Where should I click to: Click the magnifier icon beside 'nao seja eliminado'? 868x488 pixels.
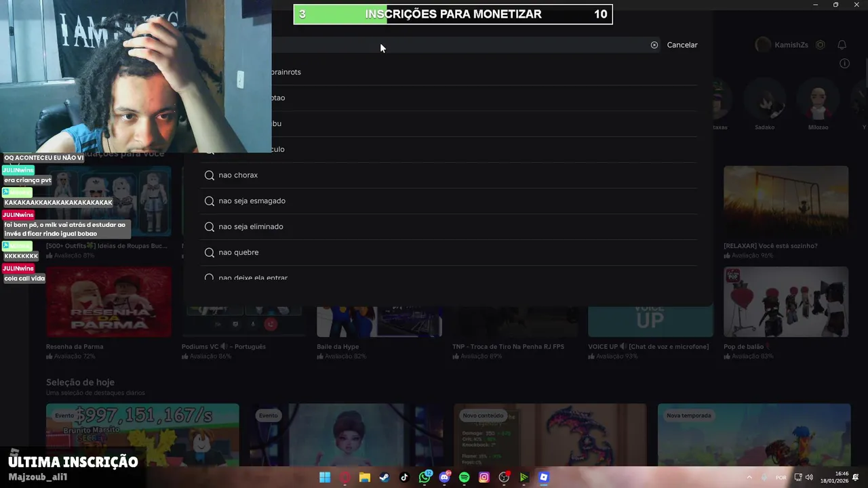tap(210, 226)
